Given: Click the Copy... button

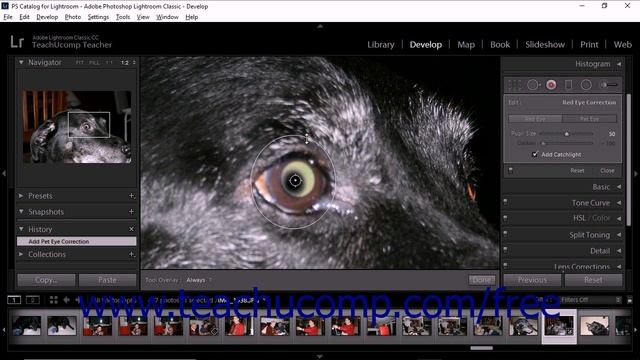Looking at the screenshot, I should tap(46, 280).
